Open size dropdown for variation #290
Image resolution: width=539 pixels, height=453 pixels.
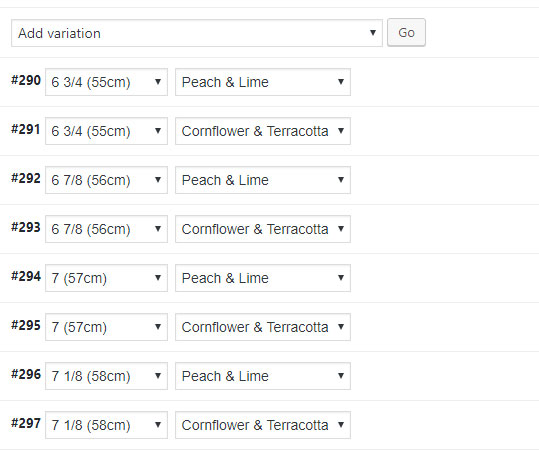[106, 82]
